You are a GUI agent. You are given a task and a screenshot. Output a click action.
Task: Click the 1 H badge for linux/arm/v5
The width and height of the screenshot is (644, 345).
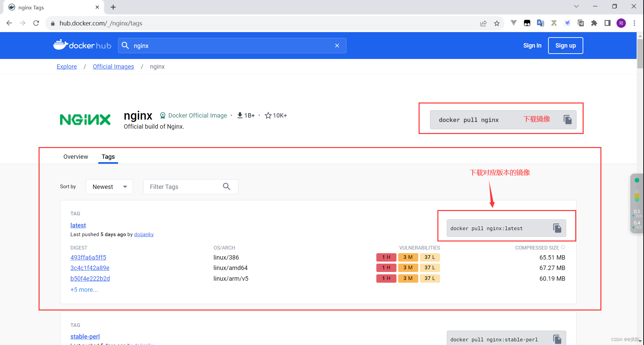click(x=386, y=278)
